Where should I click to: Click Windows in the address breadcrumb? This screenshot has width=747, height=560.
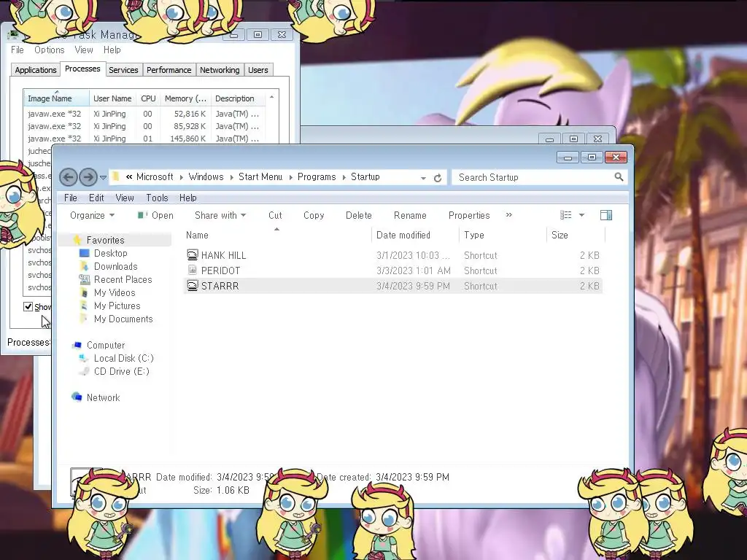coord(206,176)
